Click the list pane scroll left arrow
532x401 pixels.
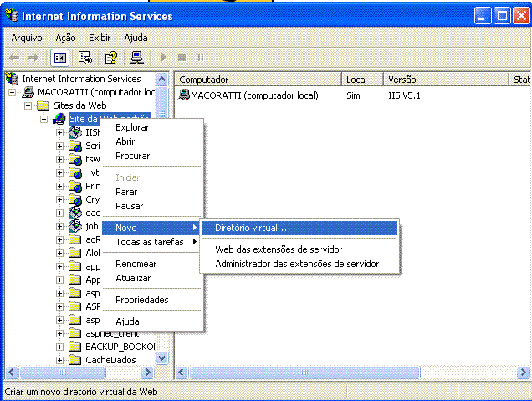point(182,373)
